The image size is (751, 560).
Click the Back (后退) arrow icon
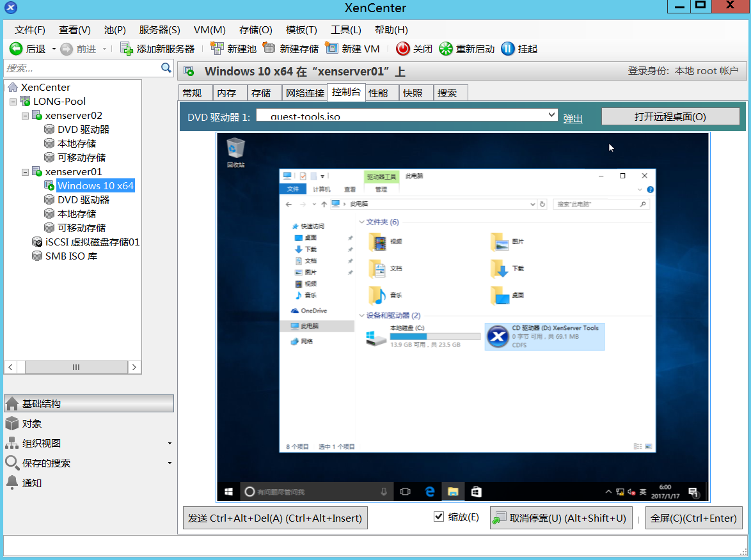click(x=16, y=49)
